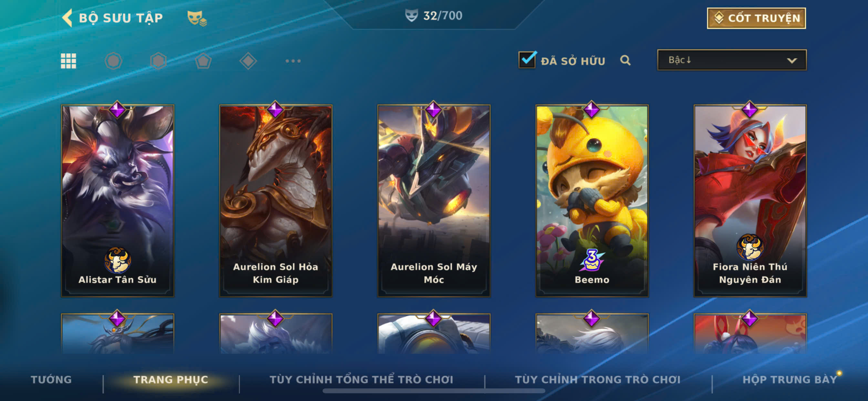Filter by the hexagon rarity tier icon

158,61
